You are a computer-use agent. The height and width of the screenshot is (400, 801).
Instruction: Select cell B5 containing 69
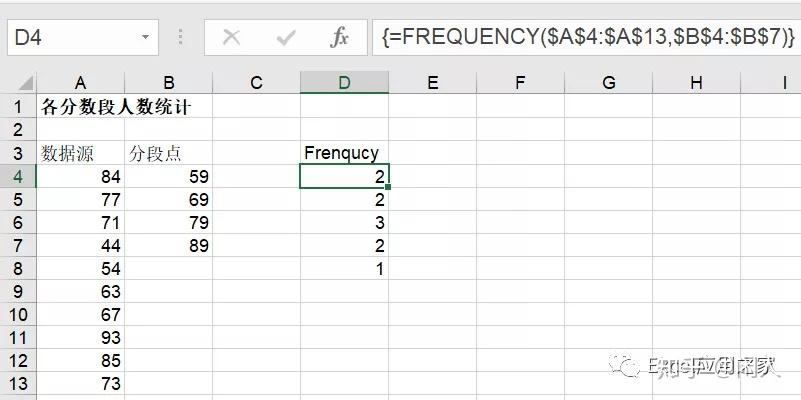(169, 199)
